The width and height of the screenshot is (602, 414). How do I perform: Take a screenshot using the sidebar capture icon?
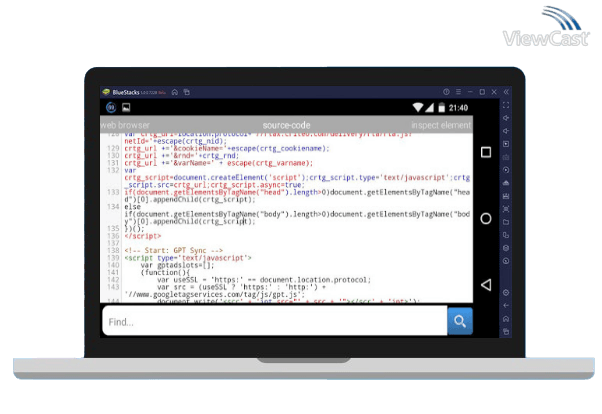click(506, 209)
